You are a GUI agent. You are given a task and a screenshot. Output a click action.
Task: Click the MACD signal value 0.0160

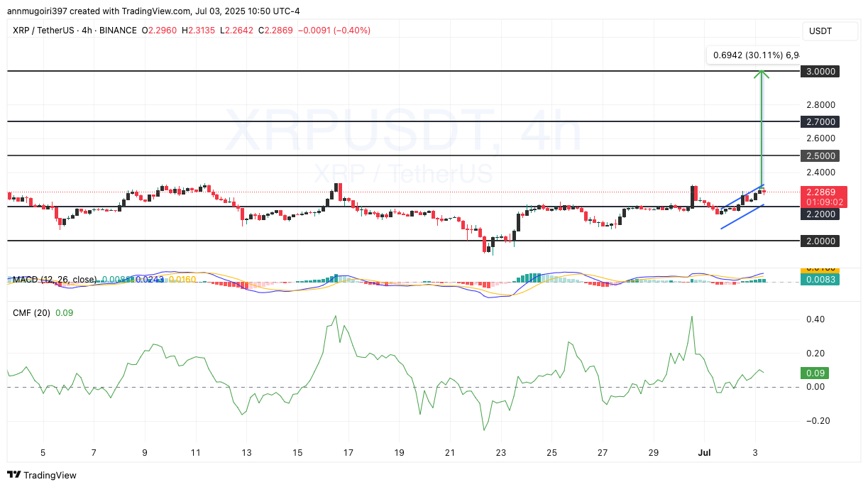click(x=182, y=280)
